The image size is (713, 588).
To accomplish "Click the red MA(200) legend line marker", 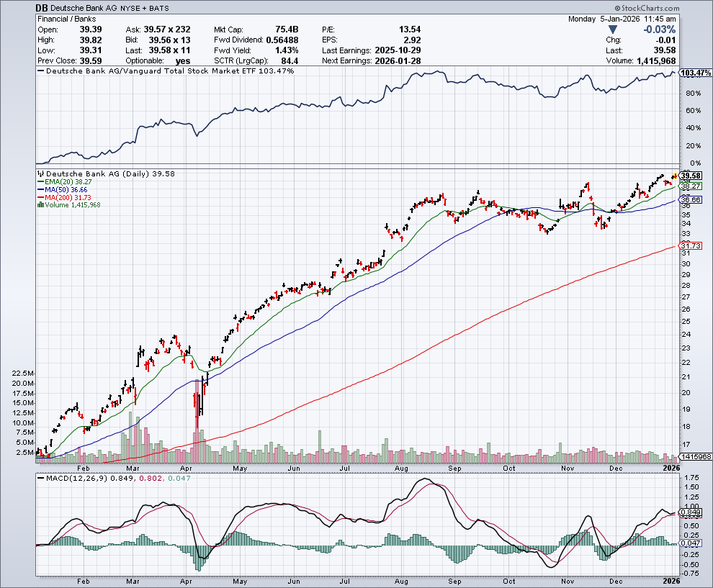I will tap(40, 198).
